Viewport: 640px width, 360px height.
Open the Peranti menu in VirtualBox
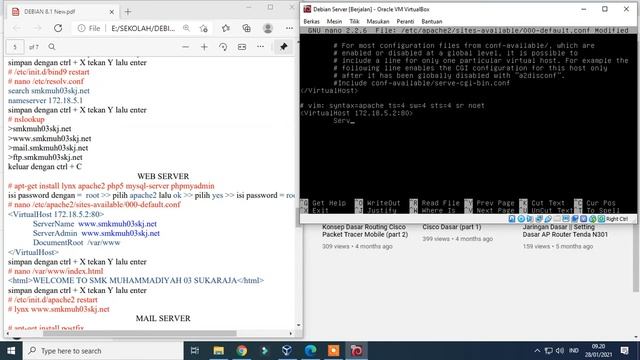coord(405,21)
